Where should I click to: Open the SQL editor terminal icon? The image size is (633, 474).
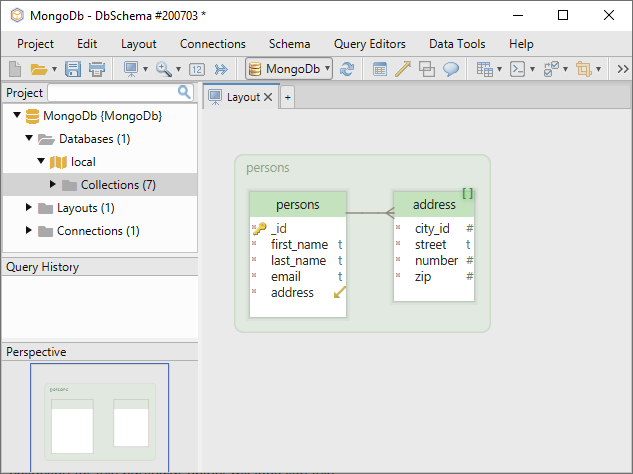(x=517, y=69)
